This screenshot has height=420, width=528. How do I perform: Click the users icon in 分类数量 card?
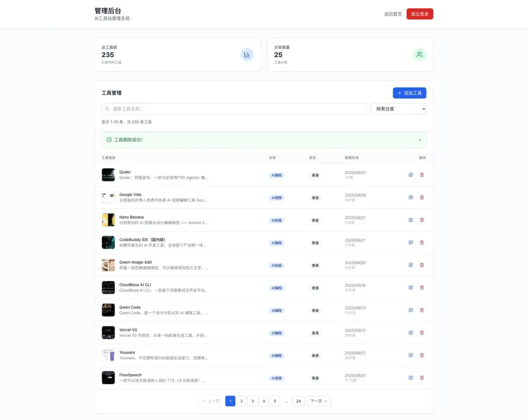(419, 55)
